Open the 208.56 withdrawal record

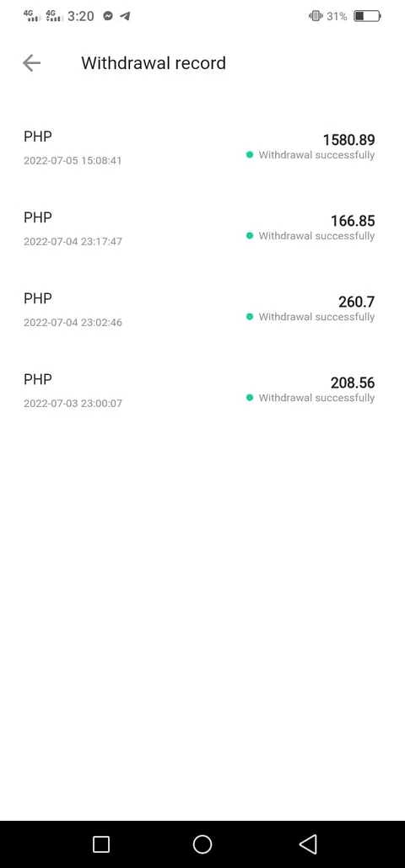coord(202,390)
